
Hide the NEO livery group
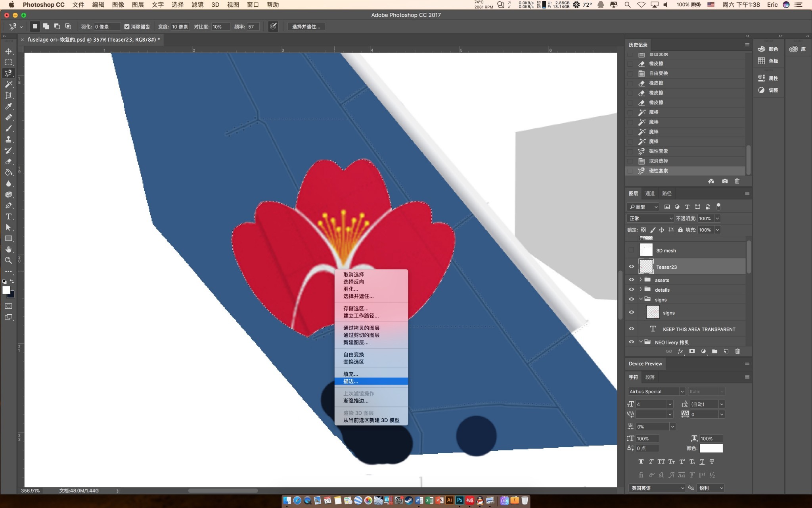pos(632,342)
